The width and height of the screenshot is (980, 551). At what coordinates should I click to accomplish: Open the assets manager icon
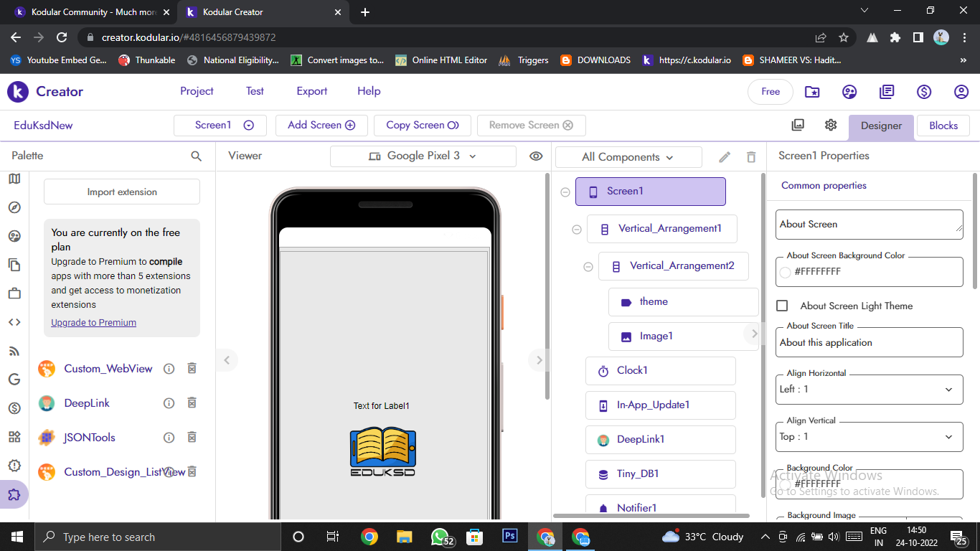798,125
